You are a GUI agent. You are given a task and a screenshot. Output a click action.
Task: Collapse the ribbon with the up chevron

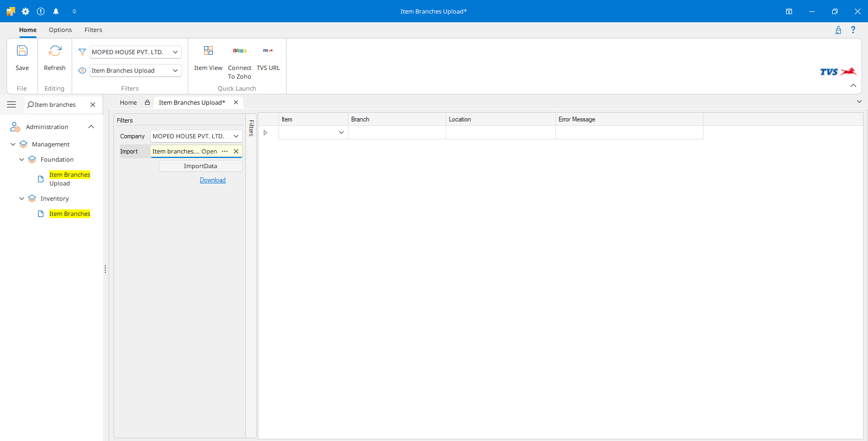click(x=853, y=86)
